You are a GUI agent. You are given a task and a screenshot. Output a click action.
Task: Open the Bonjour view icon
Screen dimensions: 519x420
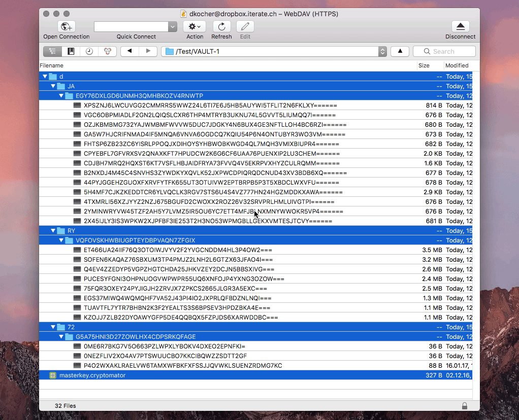click(107, 51)
